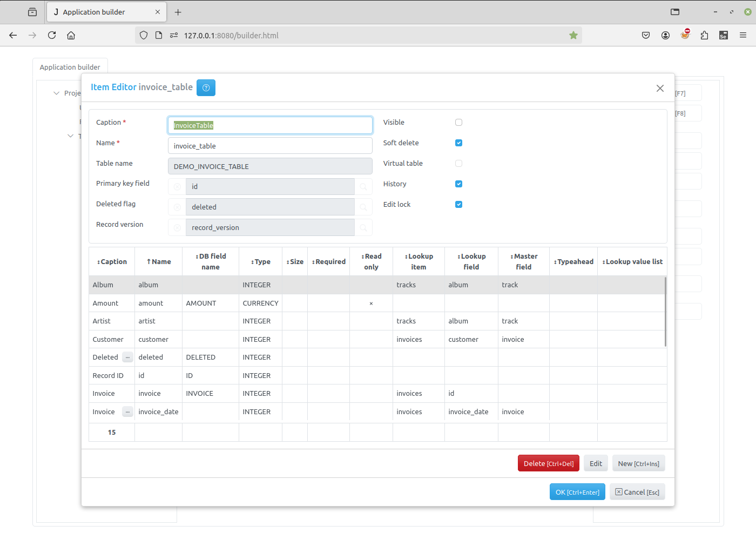Click inside the Caption input field
The width and height of the screenshot is (756, 533).
pos(269,125)
